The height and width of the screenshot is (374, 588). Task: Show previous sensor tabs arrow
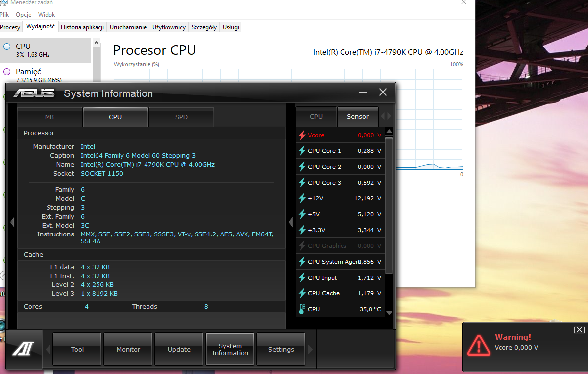pos(383,116)
